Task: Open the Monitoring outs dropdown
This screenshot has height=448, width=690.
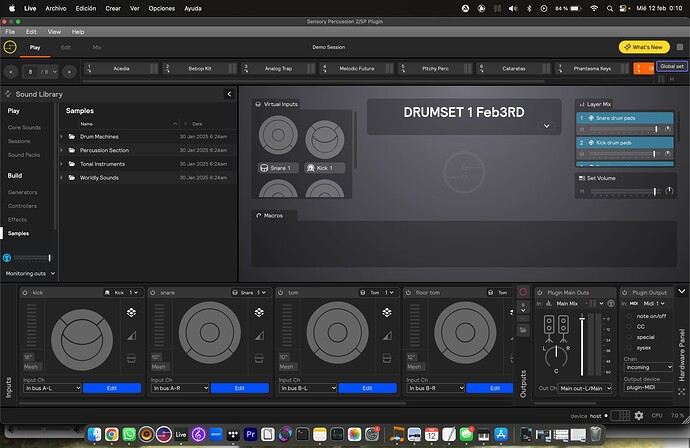Action: tap(30, 273)
